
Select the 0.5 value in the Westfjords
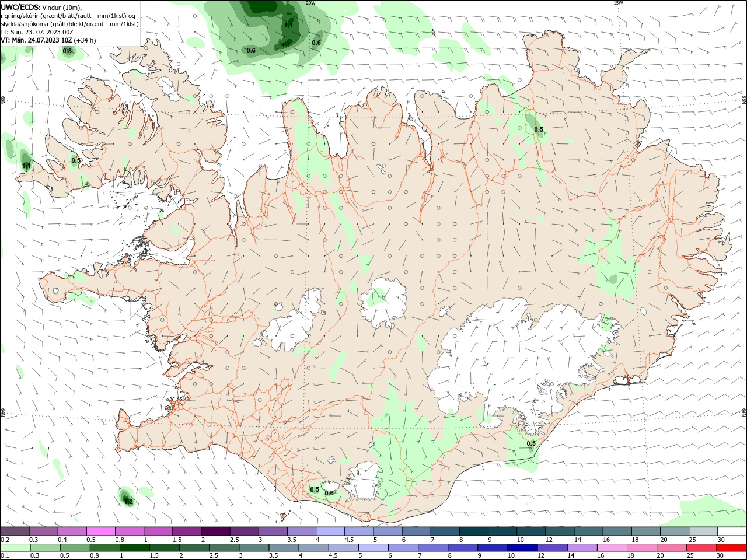(76, 160)
